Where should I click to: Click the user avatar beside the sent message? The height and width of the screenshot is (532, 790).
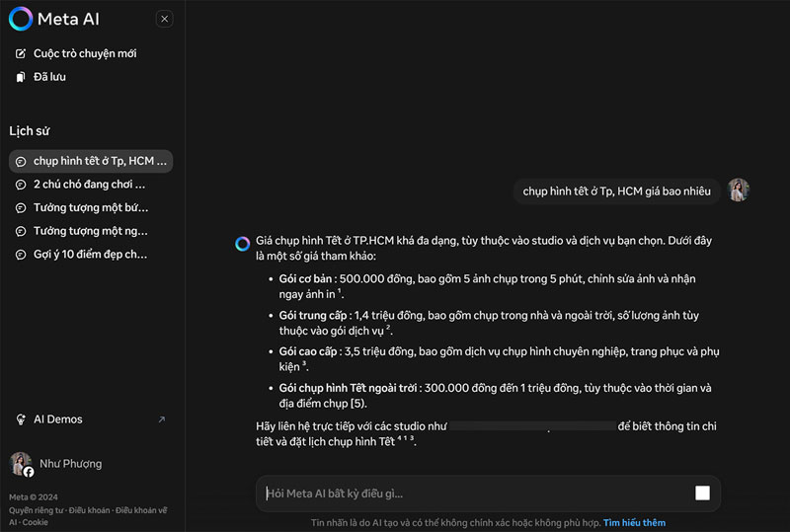point(739,190)
